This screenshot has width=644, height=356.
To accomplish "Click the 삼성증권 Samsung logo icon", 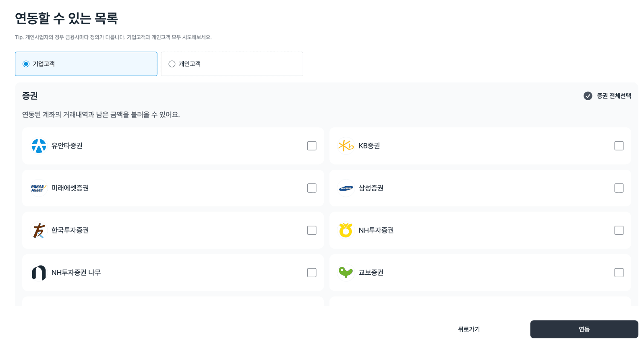I will point(346,188).
